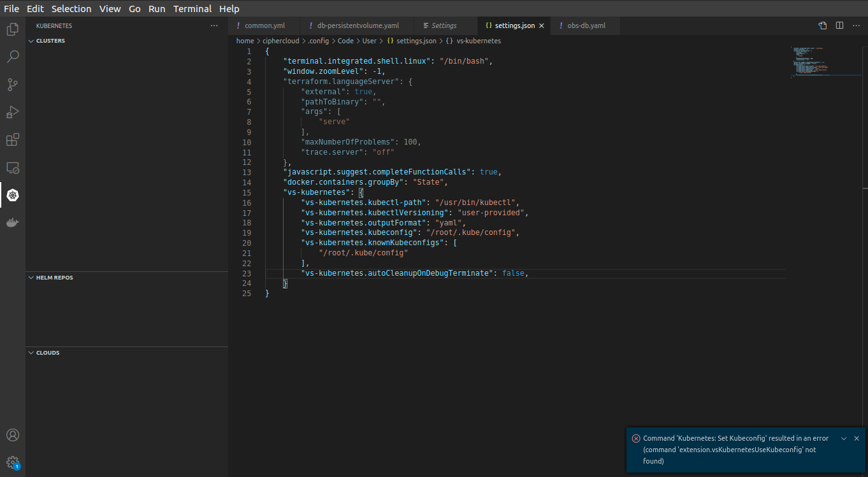Open vs-kubernetes breadcrumb entry
The width and height of the screenshot is (868, 477).
pyautogui.click(x=479, y=40)
